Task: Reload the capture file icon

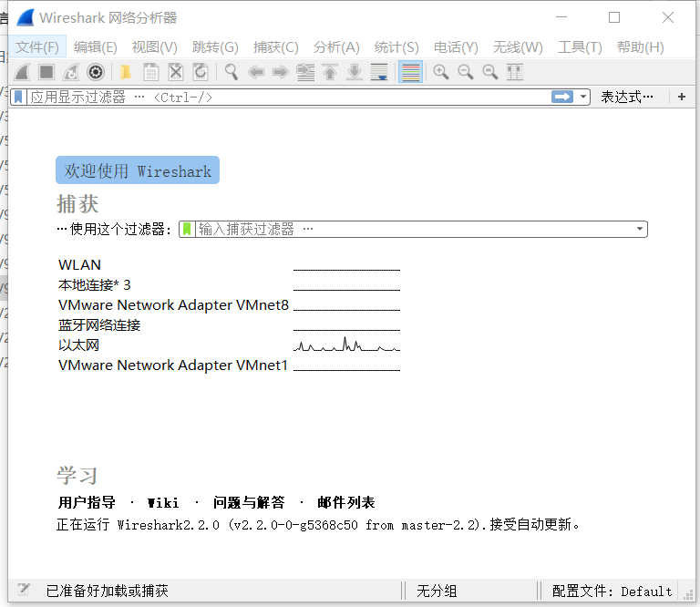Action: (201, 72)
